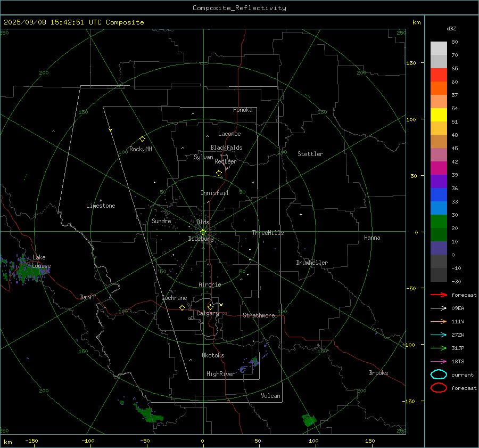This screenshot has width=479, height=448.
Task: Click the Okotoks city label
Action: [213, 355]
